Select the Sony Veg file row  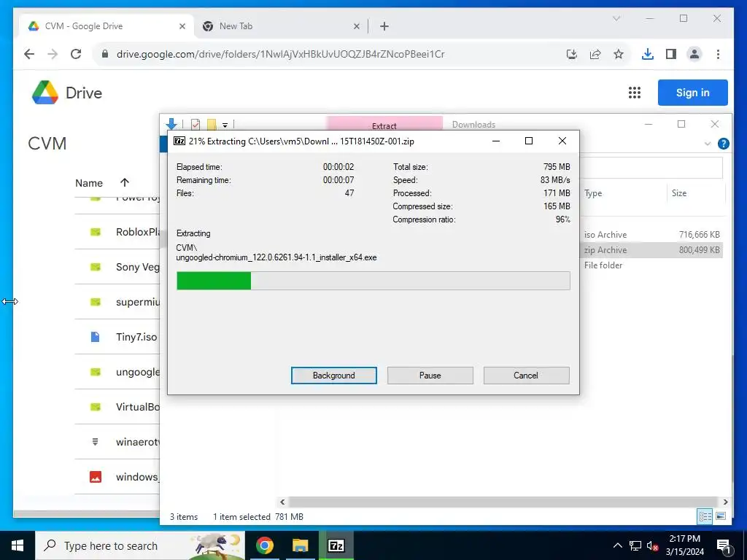point(117,267)
